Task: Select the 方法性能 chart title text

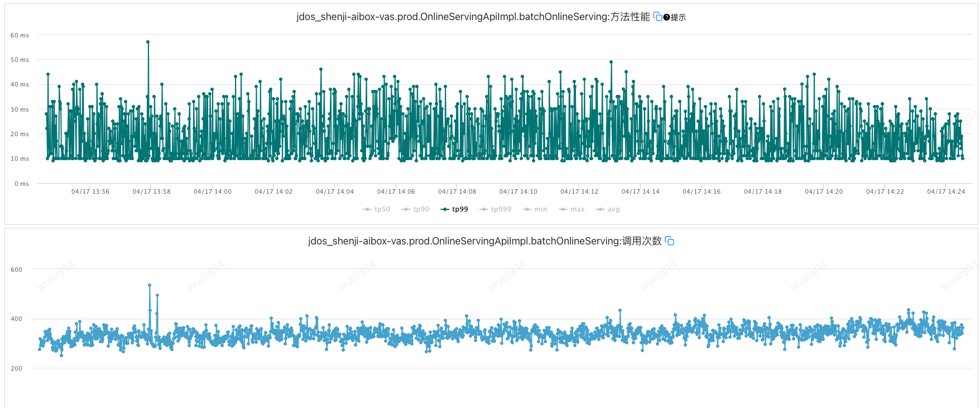Action: pos(473,17)
